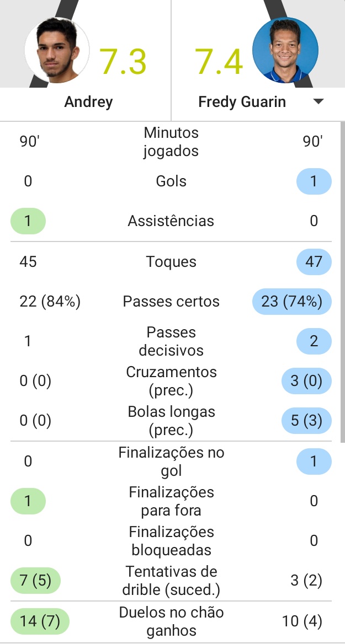Tap Andrey's profile photo
The image size is (345, 644).
click(57, 51)
